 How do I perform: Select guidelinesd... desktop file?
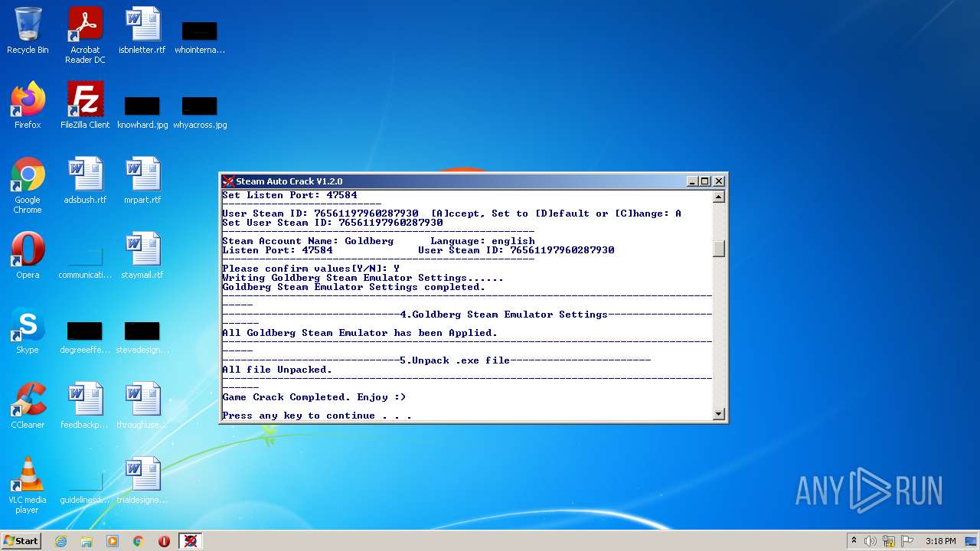click(x=85, y=487)
